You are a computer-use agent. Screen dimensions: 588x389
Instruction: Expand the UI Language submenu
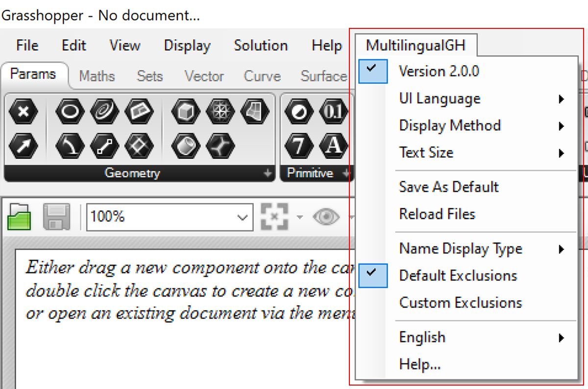(x=467, y=99)
